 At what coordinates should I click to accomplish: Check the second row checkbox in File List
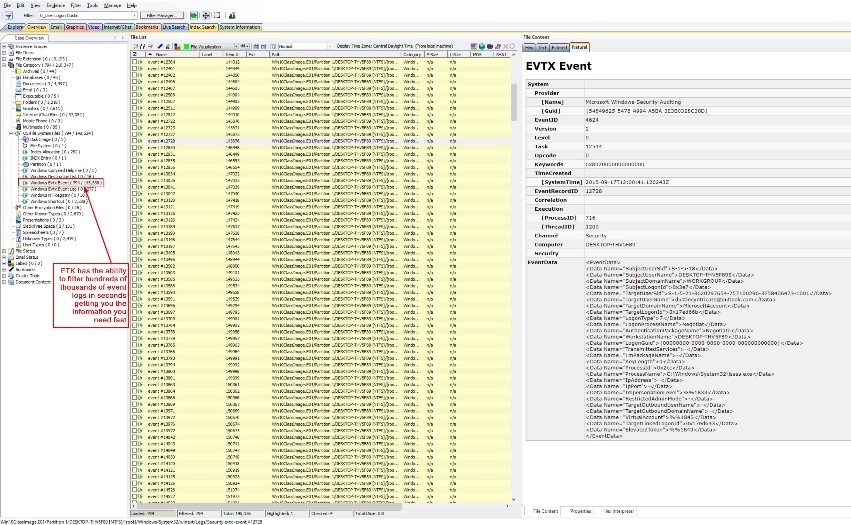[134, 68]
